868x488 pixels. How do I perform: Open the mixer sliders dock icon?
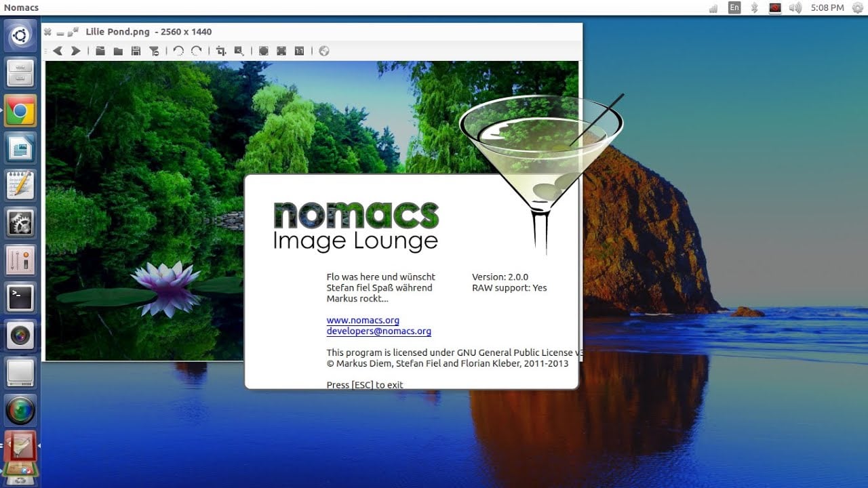click(20, 260)
